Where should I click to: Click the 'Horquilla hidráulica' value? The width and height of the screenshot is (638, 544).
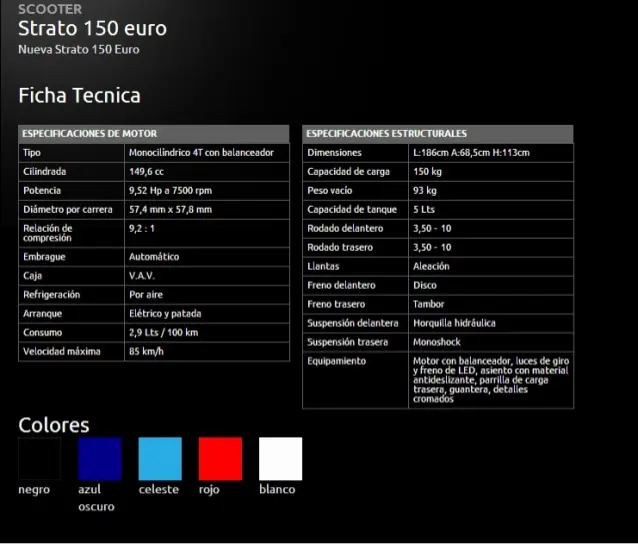454,323
